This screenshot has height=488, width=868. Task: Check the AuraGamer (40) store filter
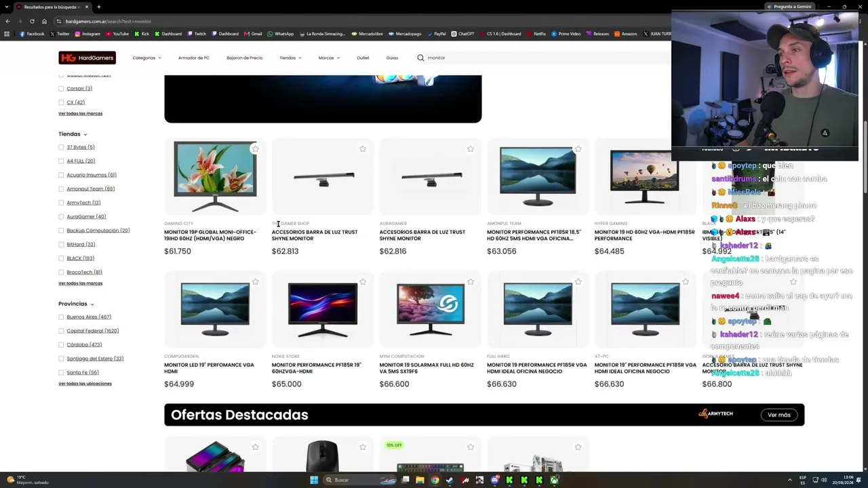pos(61,216)
